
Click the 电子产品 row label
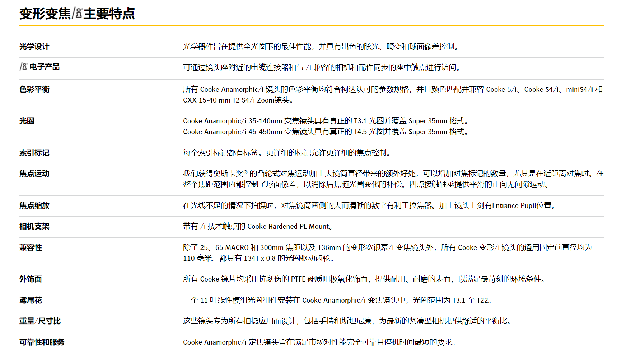point(45,67)
